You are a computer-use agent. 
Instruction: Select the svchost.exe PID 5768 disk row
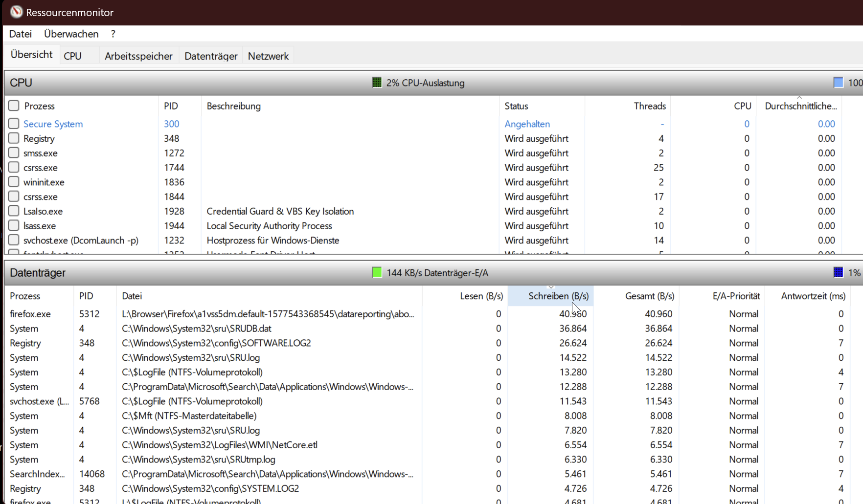(427, 401)
